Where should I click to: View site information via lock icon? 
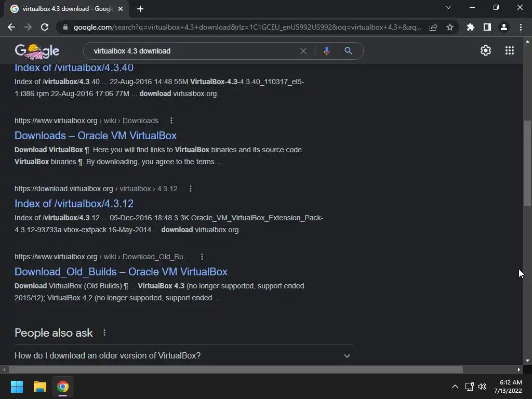[x=65, y=27]
